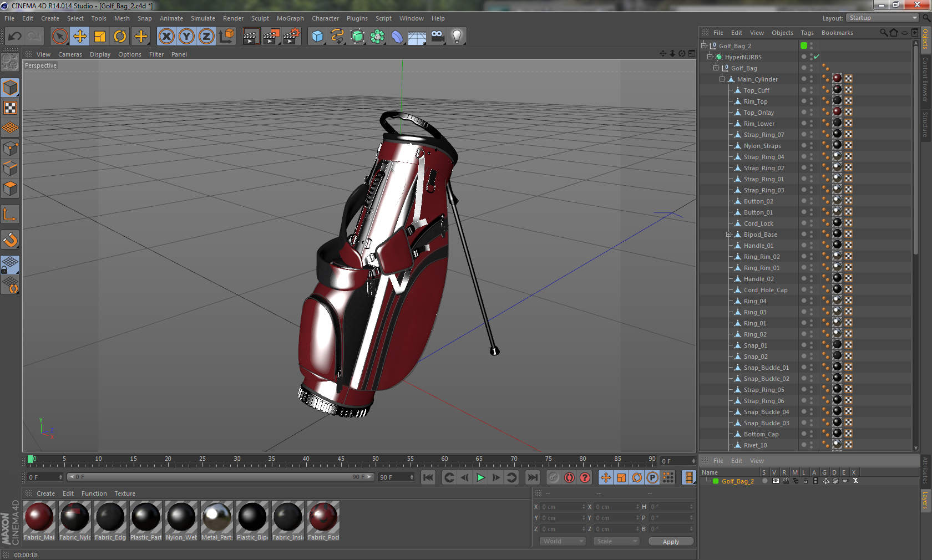Viewport: 932px width, 560px height.
Task: Toggle X axis lock
Action: pos(166,37)
